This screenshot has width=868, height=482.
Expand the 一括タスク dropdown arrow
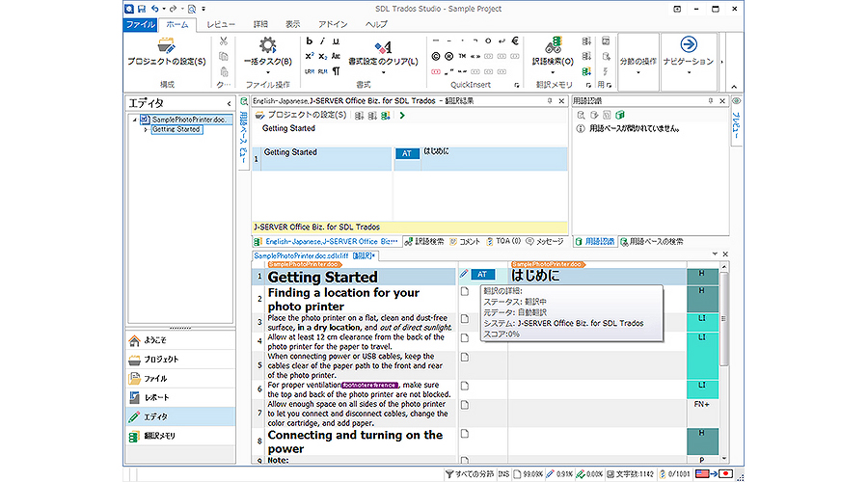point(268,73)
